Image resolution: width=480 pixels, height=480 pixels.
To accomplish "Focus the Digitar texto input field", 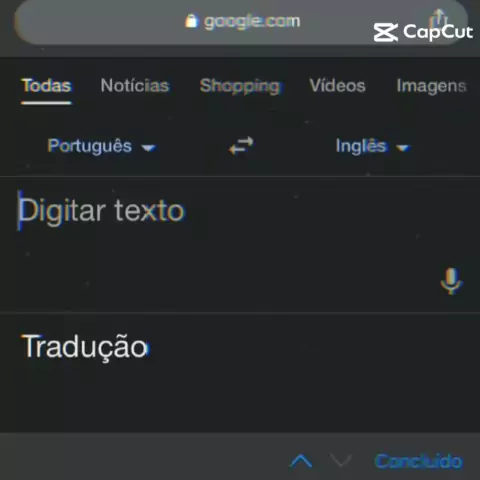I will point(240,245).
